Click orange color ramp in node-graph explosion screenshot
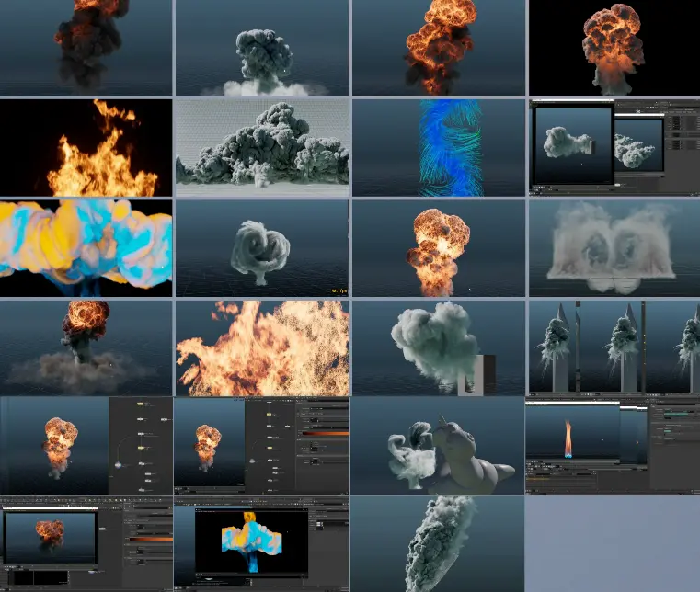 (x=326, y=433)
